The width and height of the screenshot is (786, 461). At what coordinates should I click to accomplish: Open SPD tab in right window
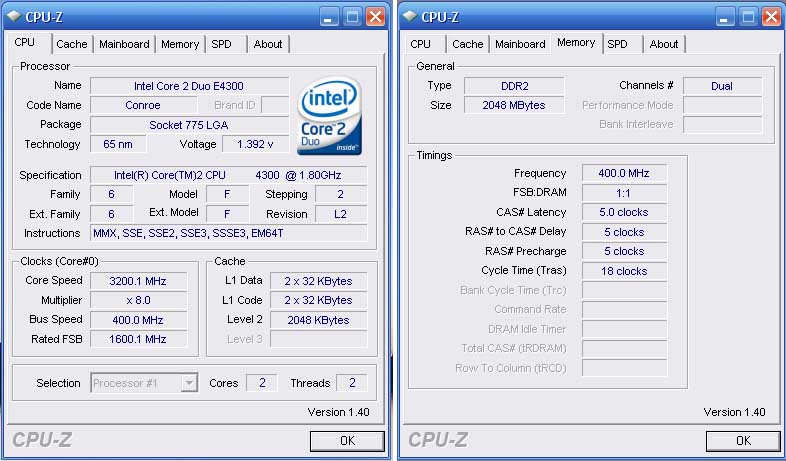pos(617,44)
